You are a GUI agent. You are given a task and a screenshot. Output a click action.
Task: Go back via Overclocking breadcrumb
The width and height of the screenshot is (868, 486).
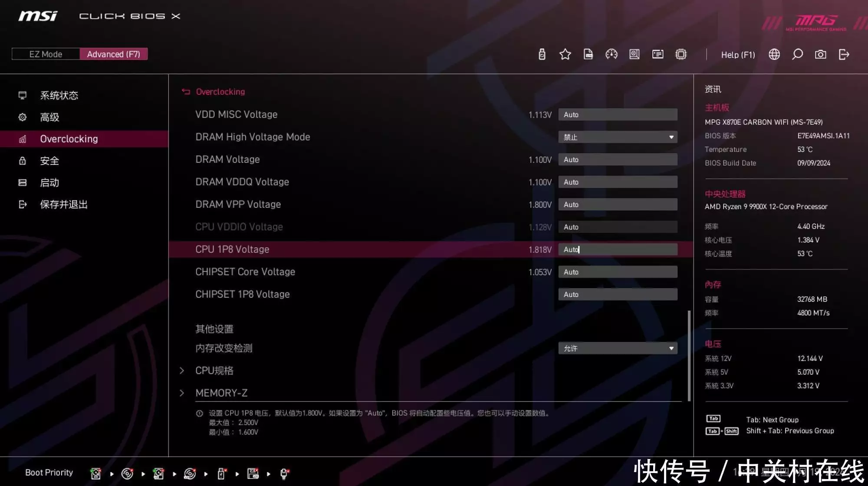(220, 92)
